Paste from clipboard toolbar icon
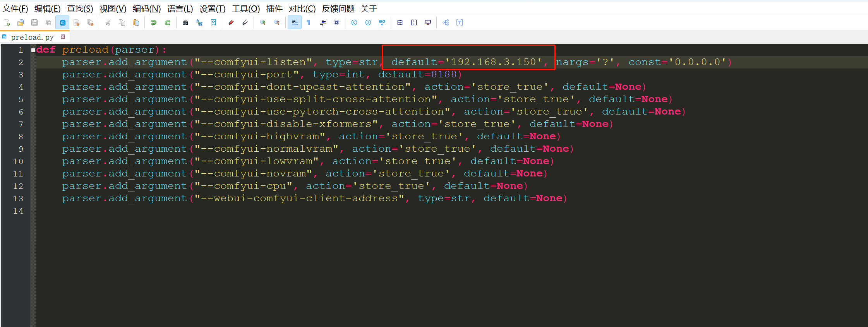The image size is (868, 327). click(x=136, y=22)
